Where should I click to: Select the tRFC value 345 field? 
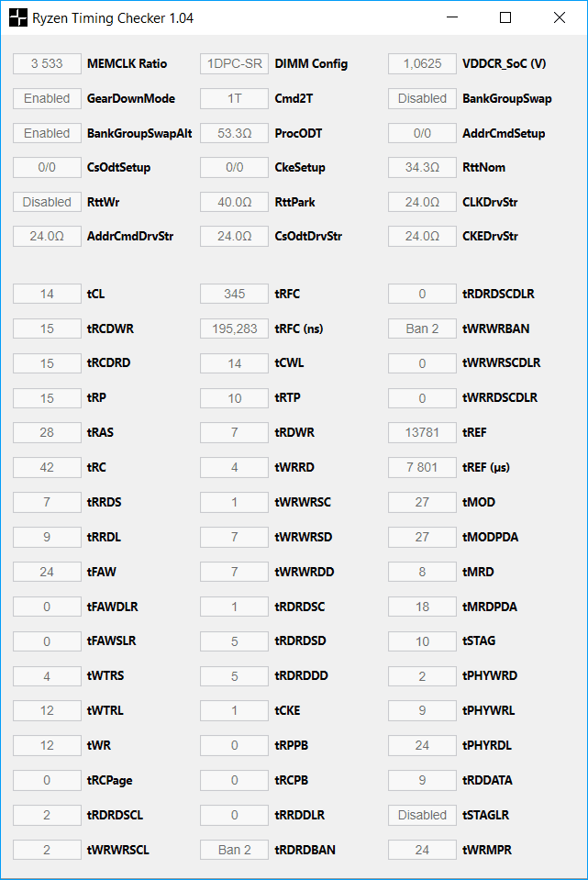(x=235, y=294)
